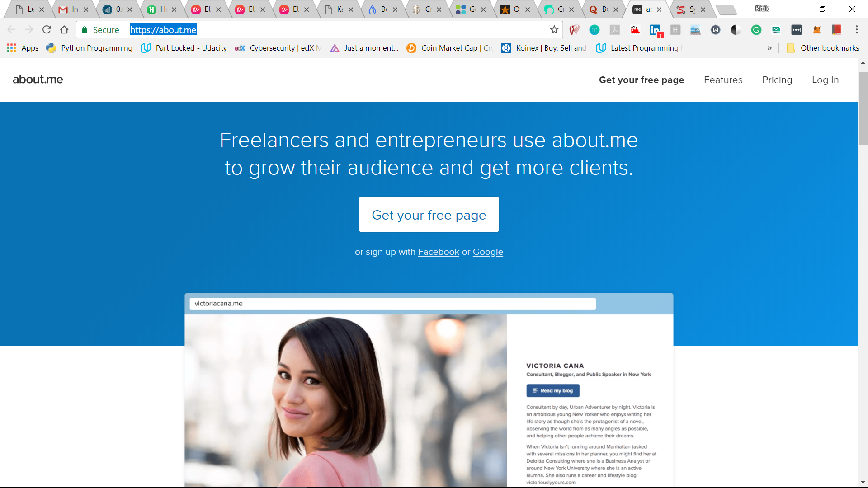Go to browser home page icon

[x=64, y=30]
